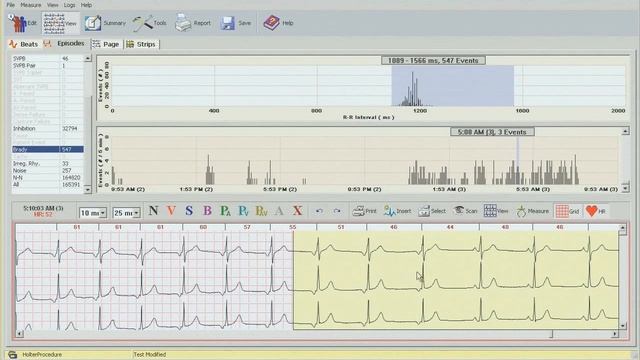Click the Test Modified status text
Viewport: 640px width, 360px height.
point(149,355)
